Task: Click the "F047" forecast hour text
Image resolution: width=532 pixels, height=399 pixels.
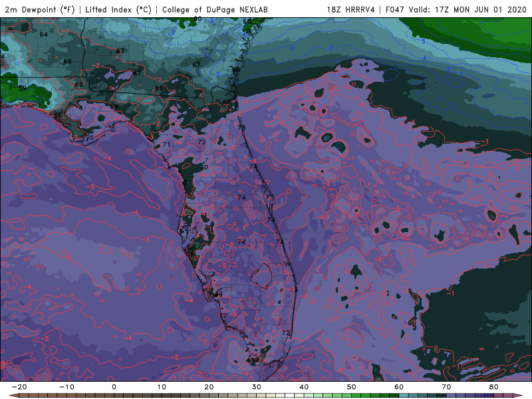Action: (396, 10)
